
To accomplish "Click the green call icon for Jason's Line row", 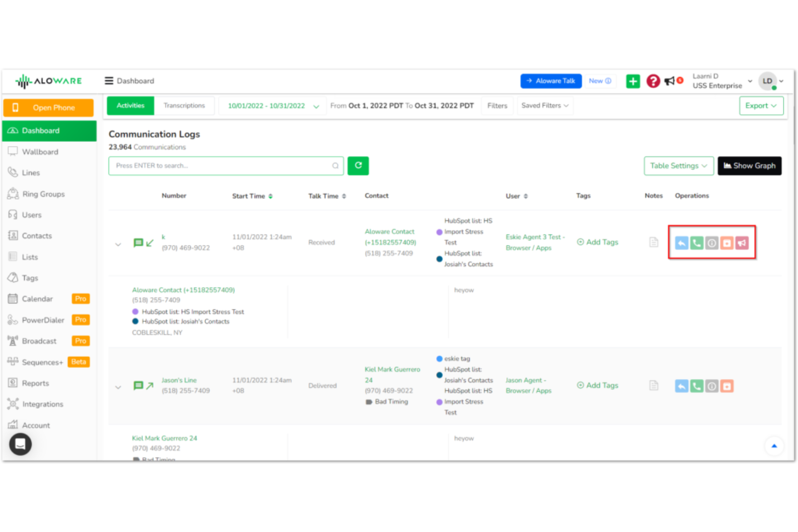I will tap(697, 386).
